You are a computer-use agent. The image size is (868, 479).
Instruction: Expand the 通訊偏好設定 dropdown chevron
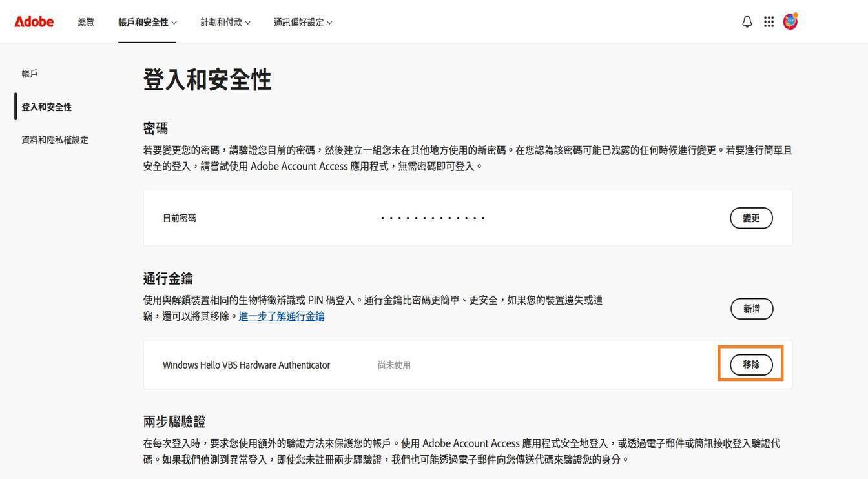coord(329,21)
